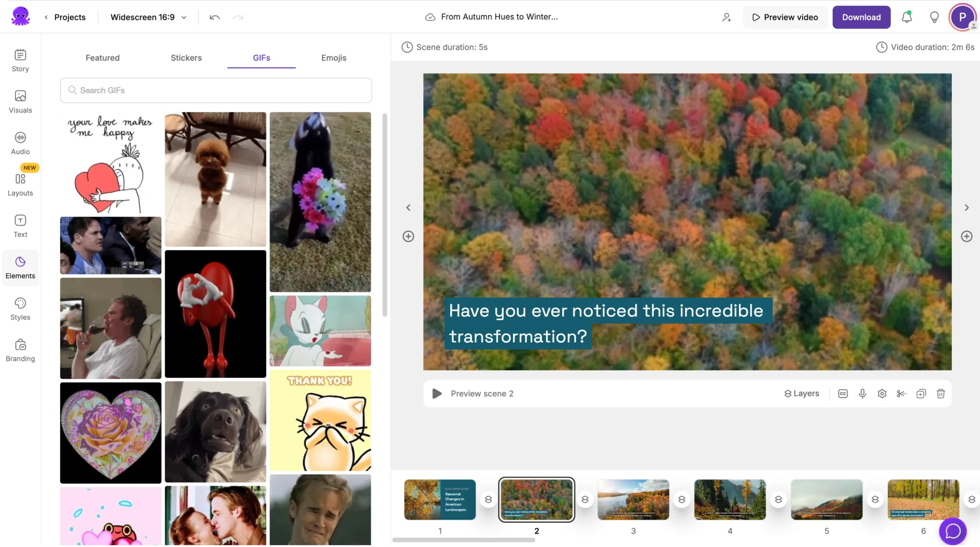
Task: Toggle subtitles with the CC icon
Action: (843, 394)
